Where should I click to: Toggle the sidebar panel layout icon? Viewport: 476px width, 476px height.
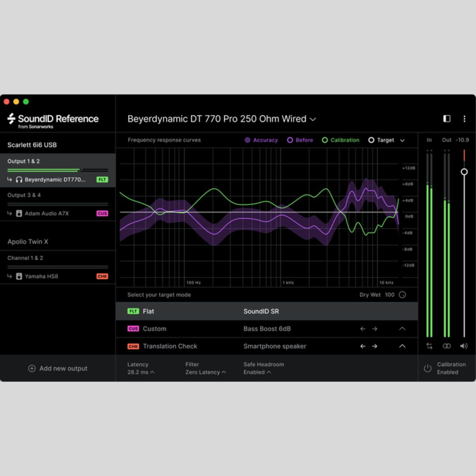(447, 119)
